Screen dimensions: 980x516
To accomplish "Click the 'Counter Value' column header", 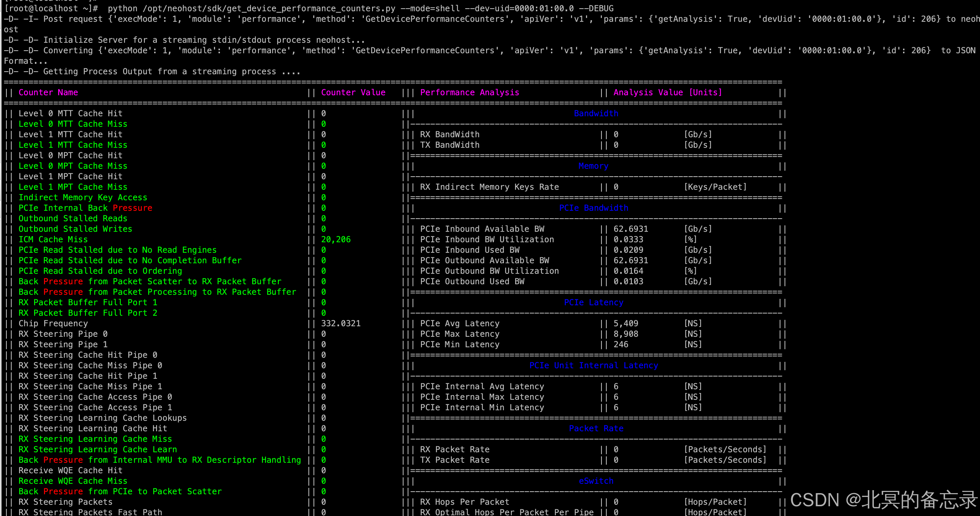I will coord(353,92).
